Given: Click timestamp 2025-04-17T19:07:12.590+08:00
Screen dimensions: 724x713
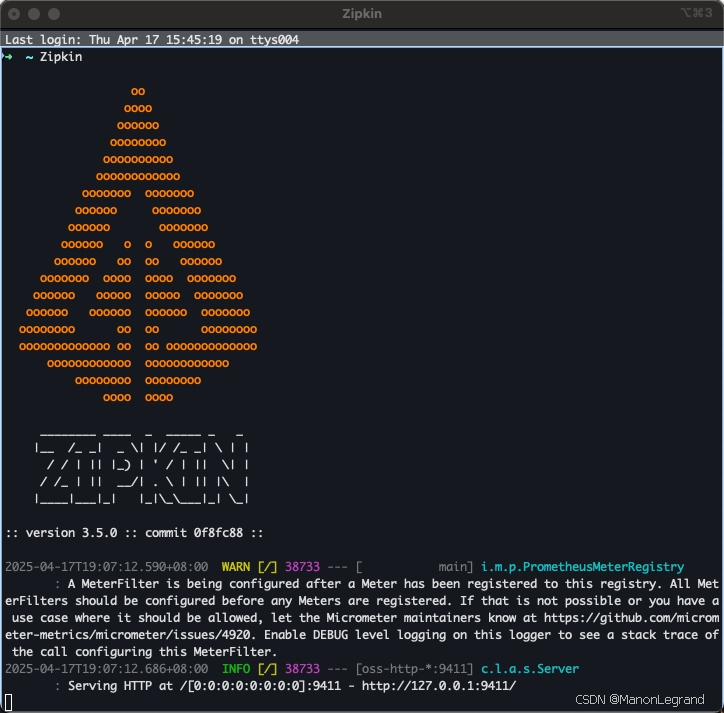Looking at the screenshot, I should point(107,567).
